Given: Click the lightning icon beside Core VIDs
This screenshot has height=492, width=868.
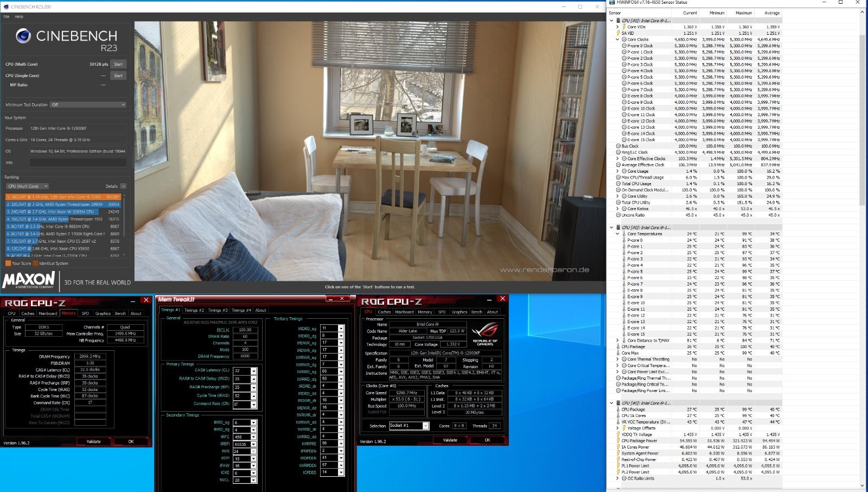Looking at the screenshot, I should click(624, 27).
